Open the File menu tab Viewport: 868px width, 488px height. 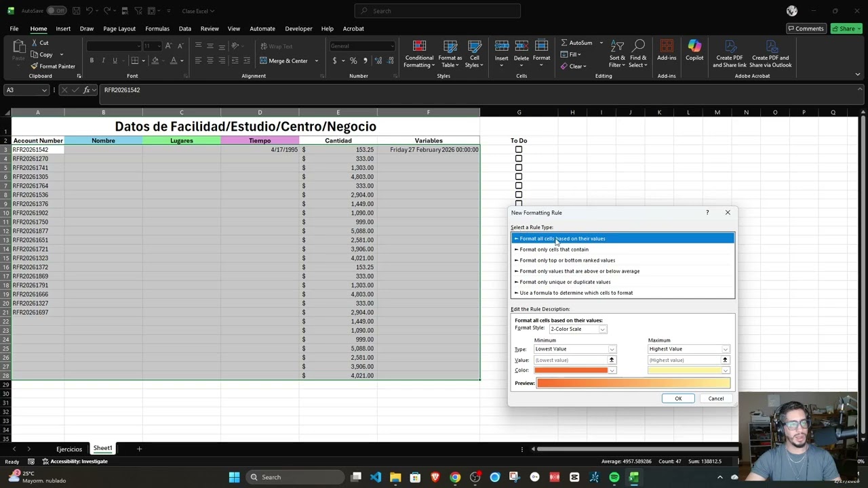coord(14,28)
